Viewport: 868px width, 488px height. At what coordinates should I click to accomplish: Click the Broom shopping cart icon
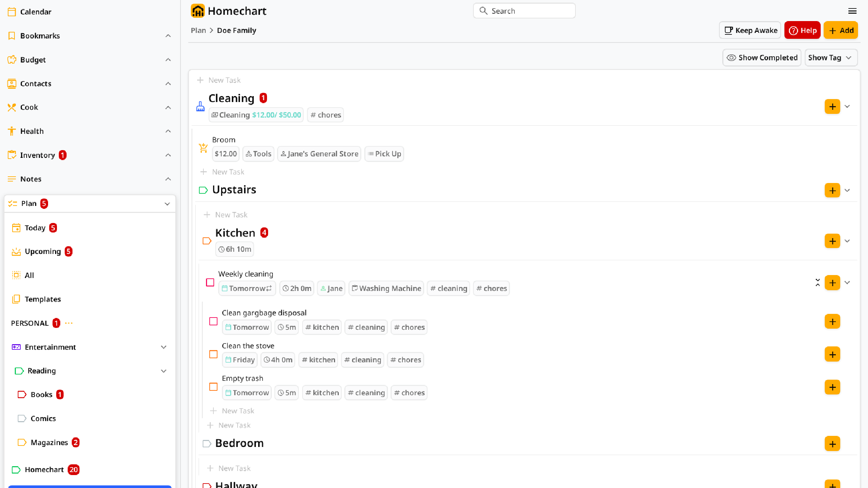[x=203, y=148]
